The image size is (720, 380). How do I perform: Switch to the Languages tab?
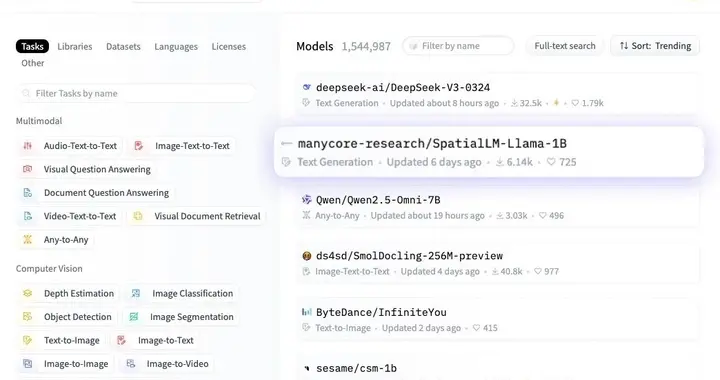(x=176, y=46)
